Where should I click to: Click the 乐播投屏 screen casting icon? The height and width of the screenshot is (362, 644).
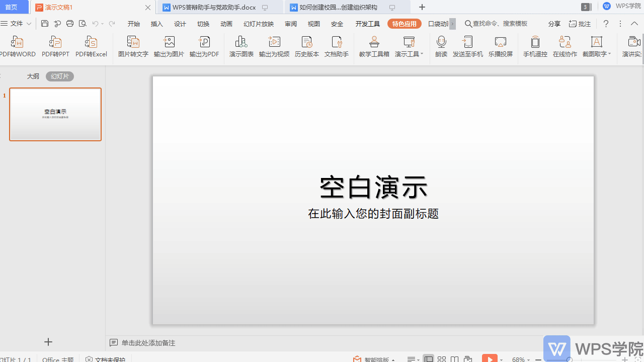[500, 46]
